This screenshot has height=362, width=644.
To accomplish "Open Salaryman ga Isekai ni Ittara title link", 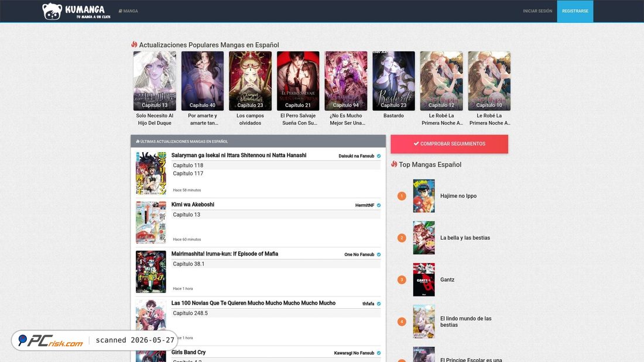I will coord(239,155).
